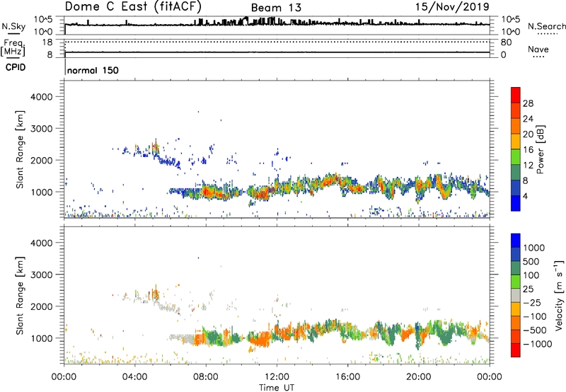Viewport: 566px width, 392px height.
Task: Click the '4000' tick on power panel
Action: pyautogui.click(x=41, y=97)
